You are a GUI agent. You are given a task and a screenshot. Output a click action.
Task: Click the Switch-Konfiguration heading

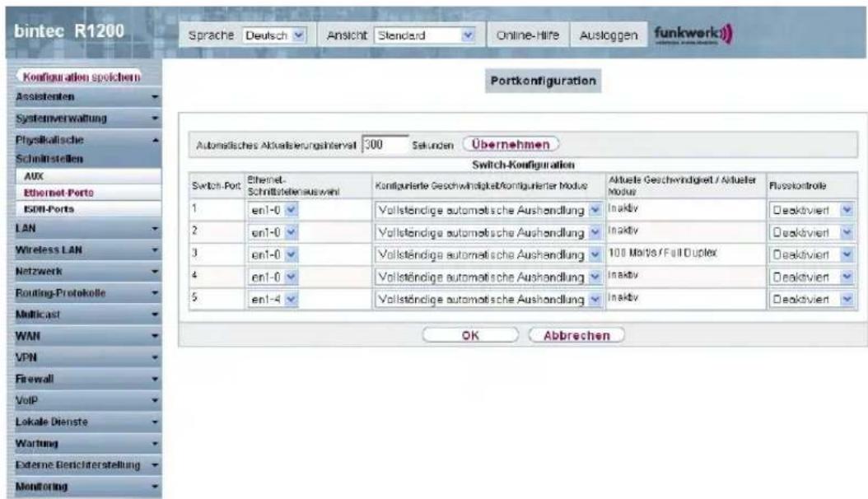click(x=523, y=165)
